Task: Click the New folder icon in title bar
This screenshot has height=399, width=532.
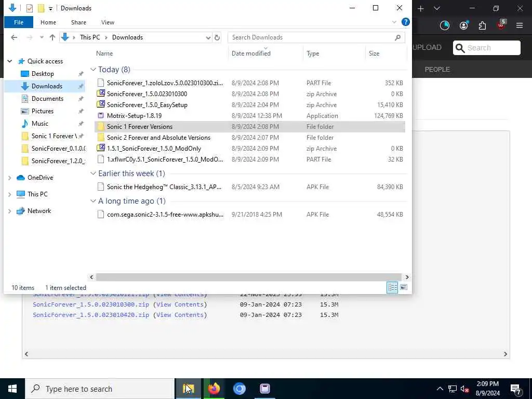Action: pyautogui.click(x=41, y=8)
